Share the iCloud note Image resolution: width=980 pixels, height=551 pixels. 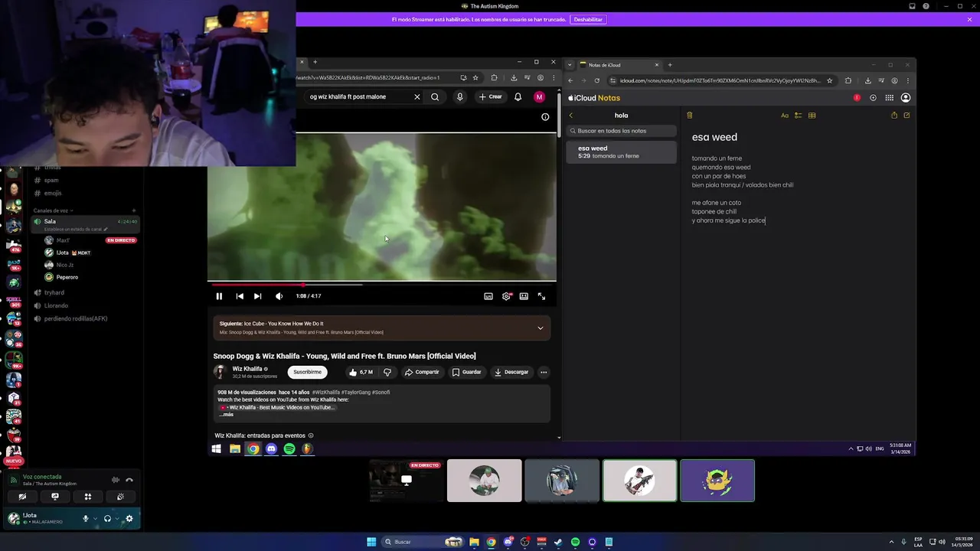point(893,116)
